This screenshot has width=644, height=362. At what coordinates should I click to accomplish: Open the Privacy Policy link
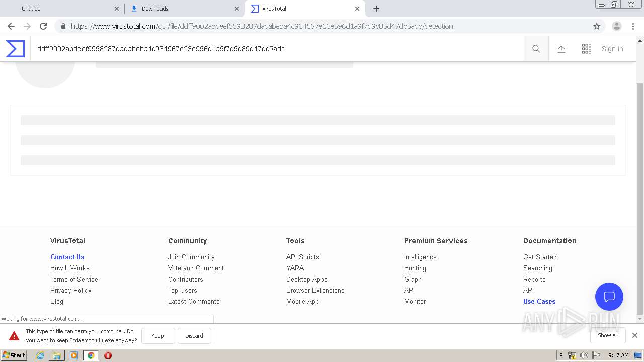pos(70,290)
